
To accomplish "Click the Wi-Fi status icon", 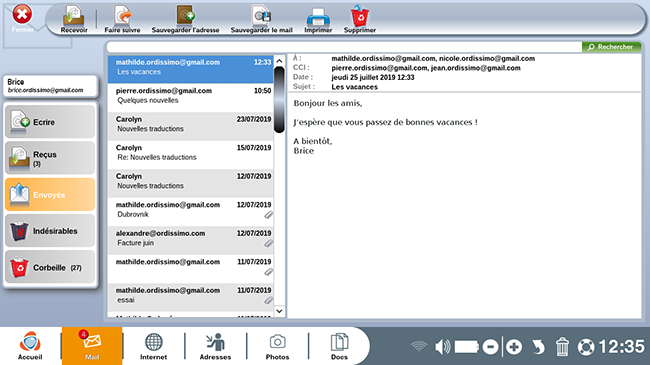I will [x=419, y=346].
